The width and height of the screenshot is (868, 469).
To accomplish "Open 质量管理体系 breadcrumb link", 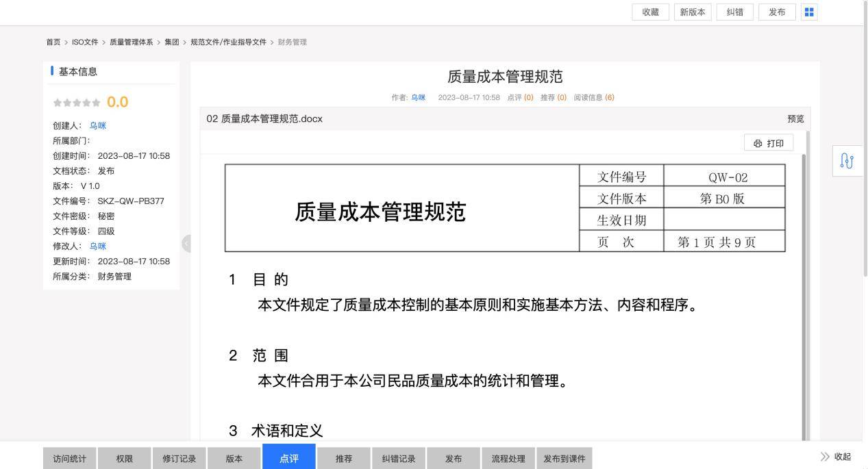I will [132, 42].
